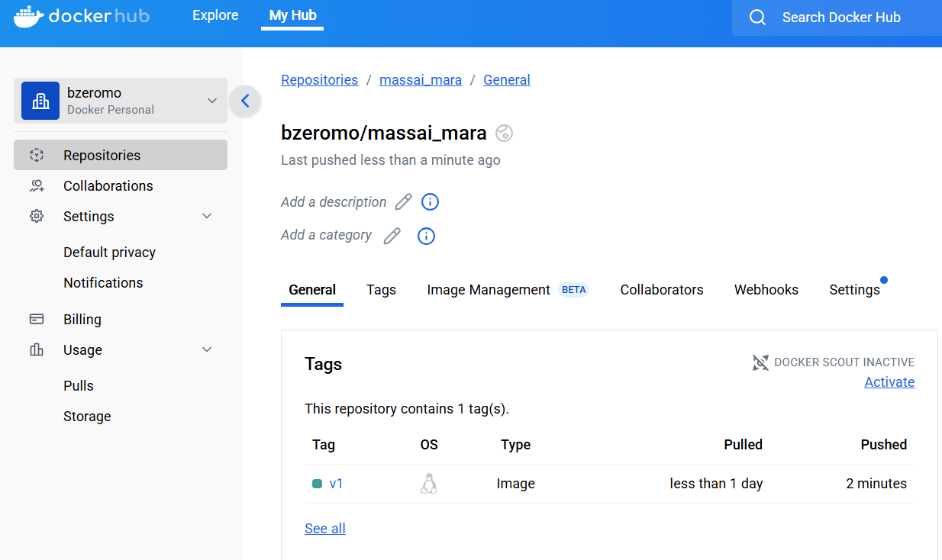Click the See all tags link

pos(325,529)
